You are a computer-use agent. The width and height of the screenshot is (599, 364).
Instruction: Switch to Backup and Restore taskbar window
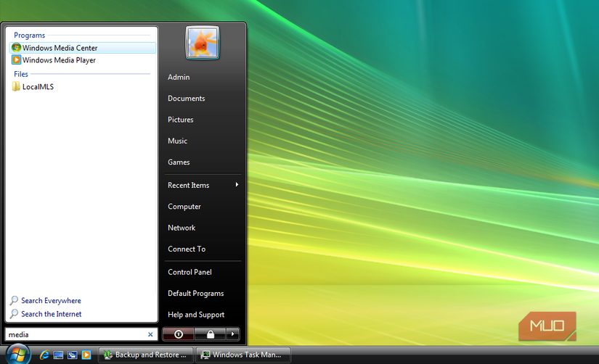(146, 355)
